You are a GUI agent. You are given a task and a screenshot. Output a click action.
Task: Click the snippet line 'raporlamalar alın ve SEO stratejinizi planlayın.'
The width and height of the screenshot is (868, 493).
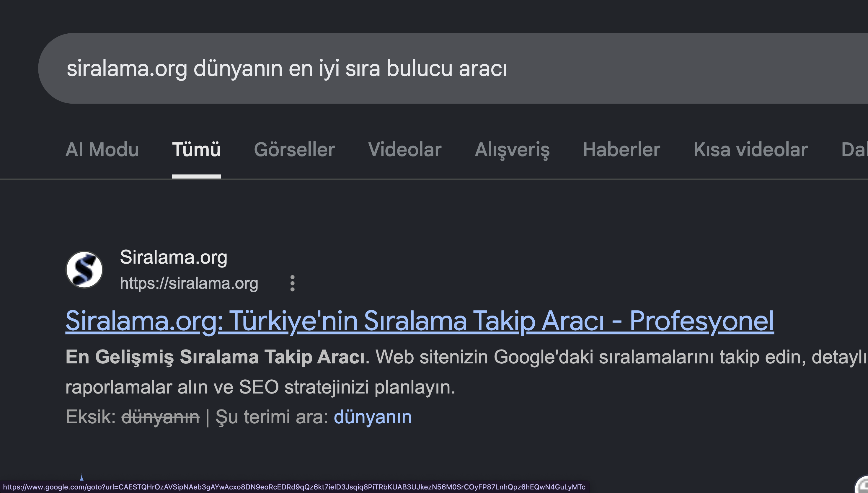[x=260, y=387]
